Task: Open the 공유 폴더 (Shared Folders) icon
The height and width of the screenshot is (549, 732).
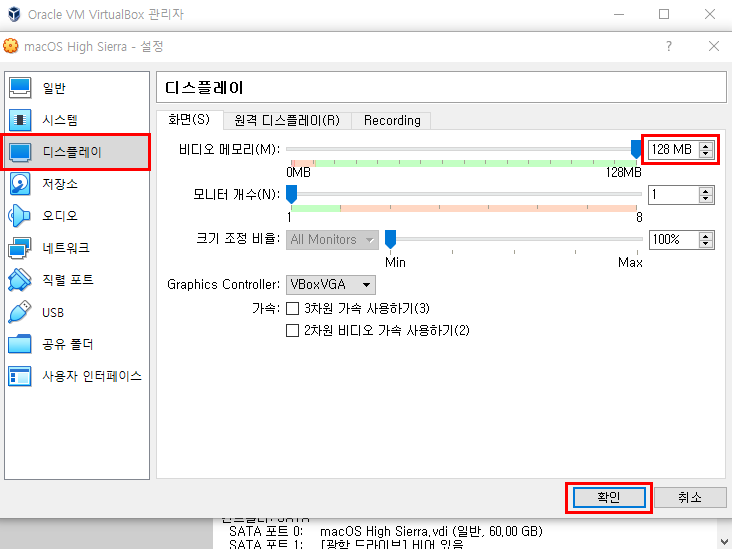Action: (20, 344)
